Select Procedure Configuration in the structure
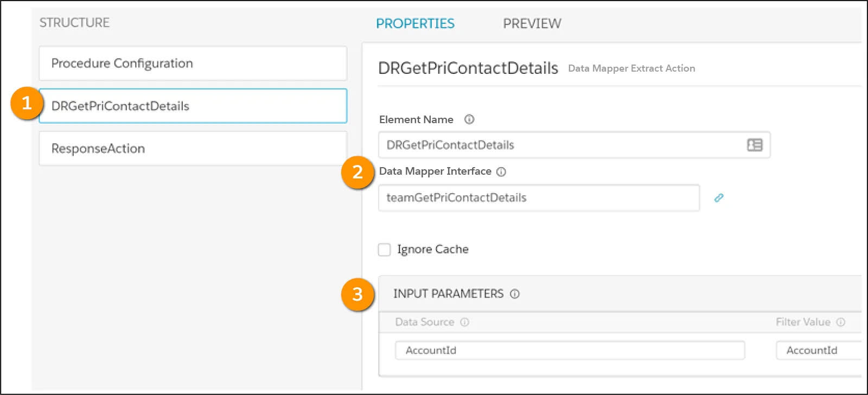 [x=193, y=63]
